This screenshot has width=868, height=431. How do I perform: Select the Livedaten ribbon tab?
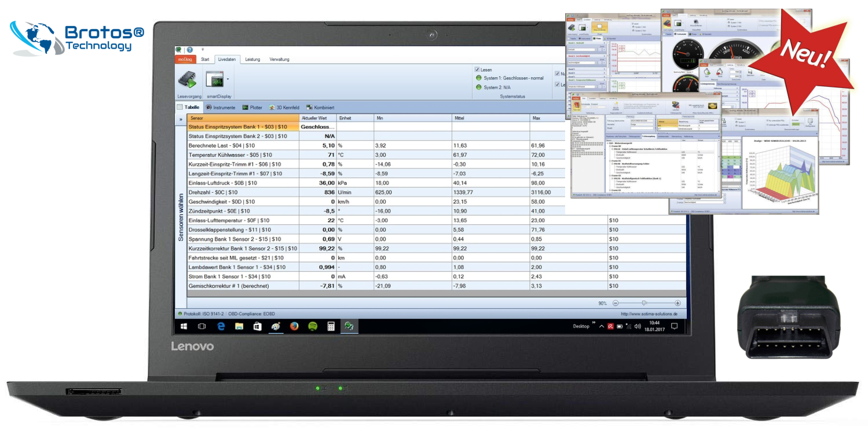click(x=227, y=59)
